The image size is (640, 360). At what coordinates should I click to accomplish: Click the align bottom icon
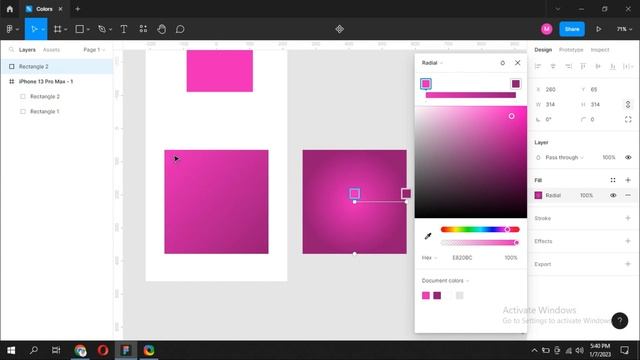coord(613,66)
